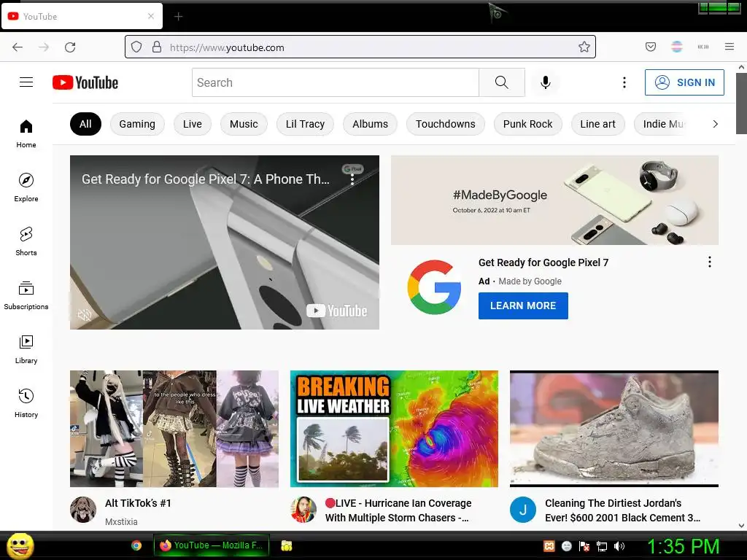Viewport: 747px width, 560px height.
Task: Open the Get Ready for Google Pixel 7 title
Action: point(543,262)
